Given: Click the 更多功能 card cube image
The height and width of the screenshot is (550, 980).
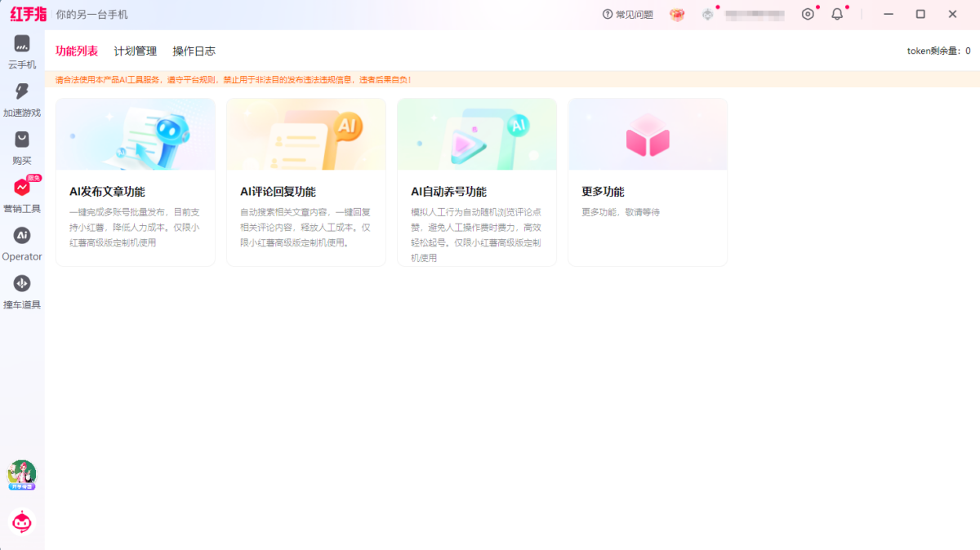Looking at the screenshot, I should 648,135.
